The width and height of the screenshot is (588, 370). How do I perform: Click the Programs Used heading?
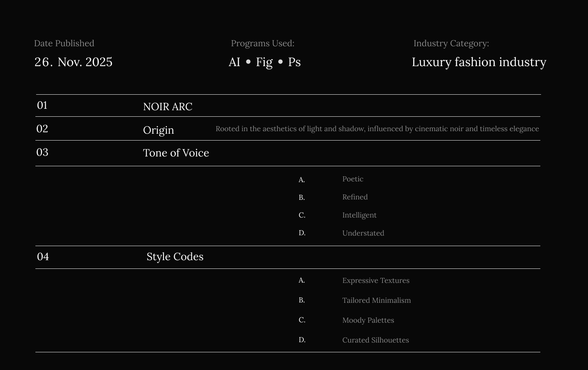click(x=263, y=43)
